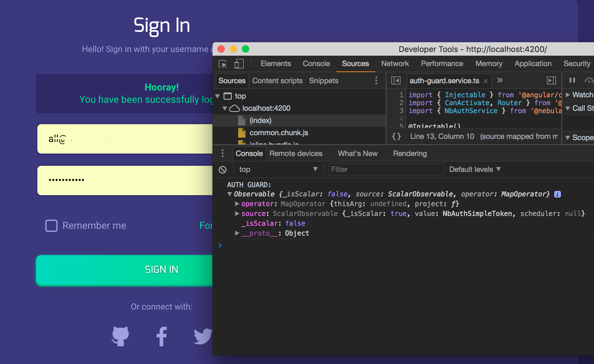Image resolution: width=594 pixels, height=364 pixels.
Task: Collapse the logged Observable object
Action: coord(229,194)
